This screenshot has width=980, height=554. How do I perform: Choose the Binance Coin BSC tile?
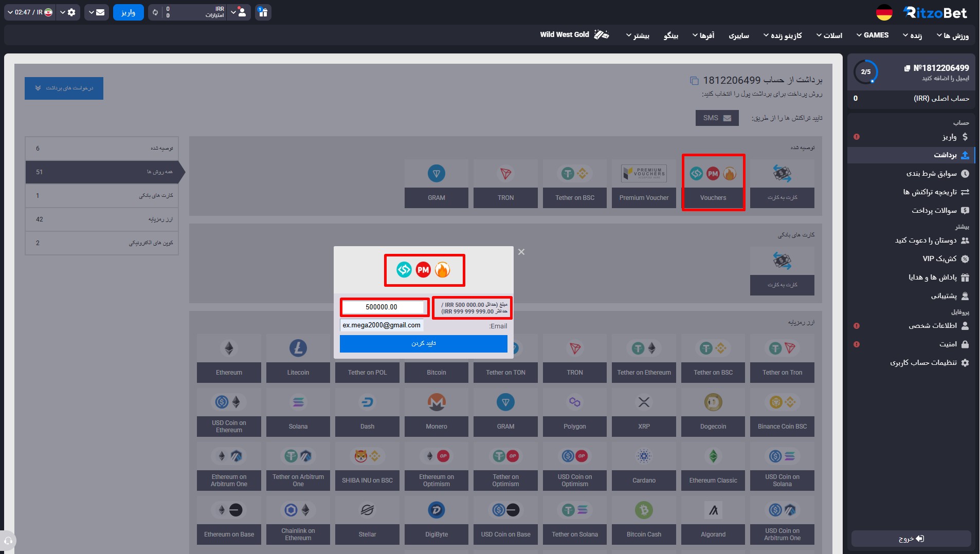point(782,412)
